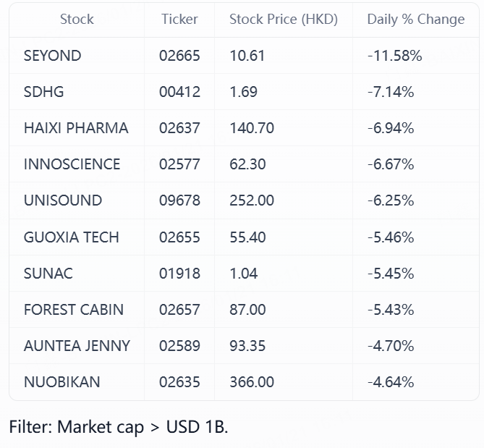Select the SUNAC stock name
484x448 pixels.
point(48,274)
